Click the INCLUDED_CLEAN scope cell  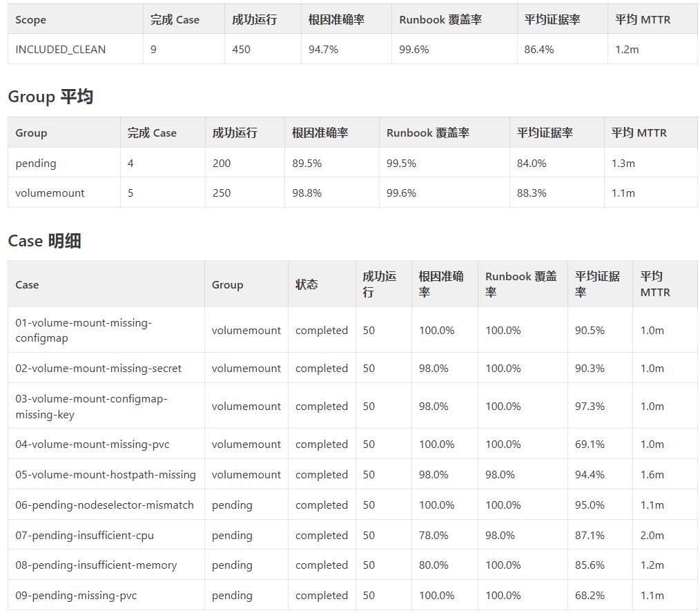60,50
